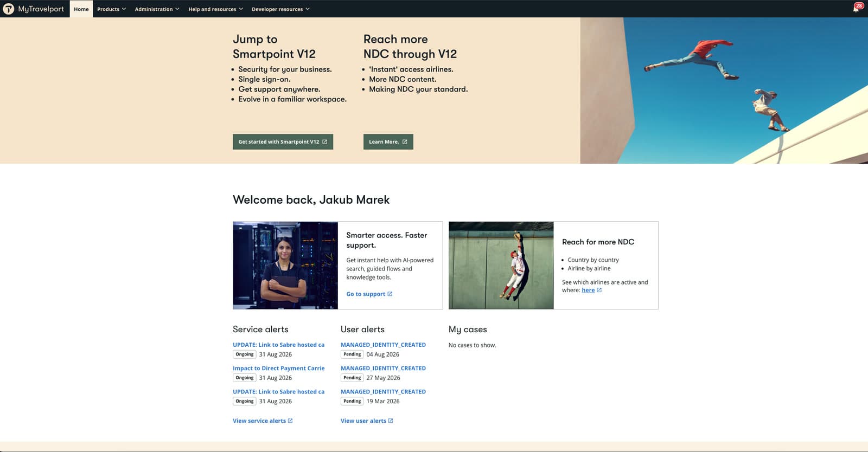Expand the Administration menu chevron
This screenshot has width=868, height=452.
click(177, 9)
